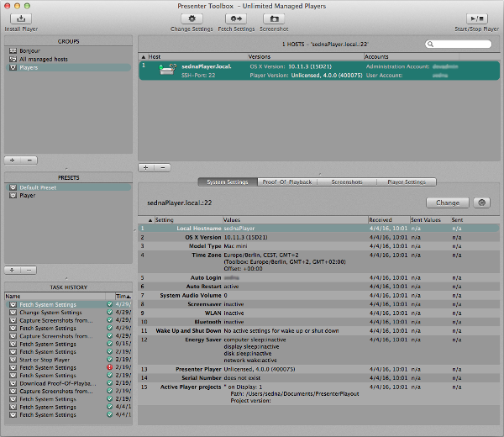Click the Versions column header
This screenshot has width=504, height=437.
306,56
